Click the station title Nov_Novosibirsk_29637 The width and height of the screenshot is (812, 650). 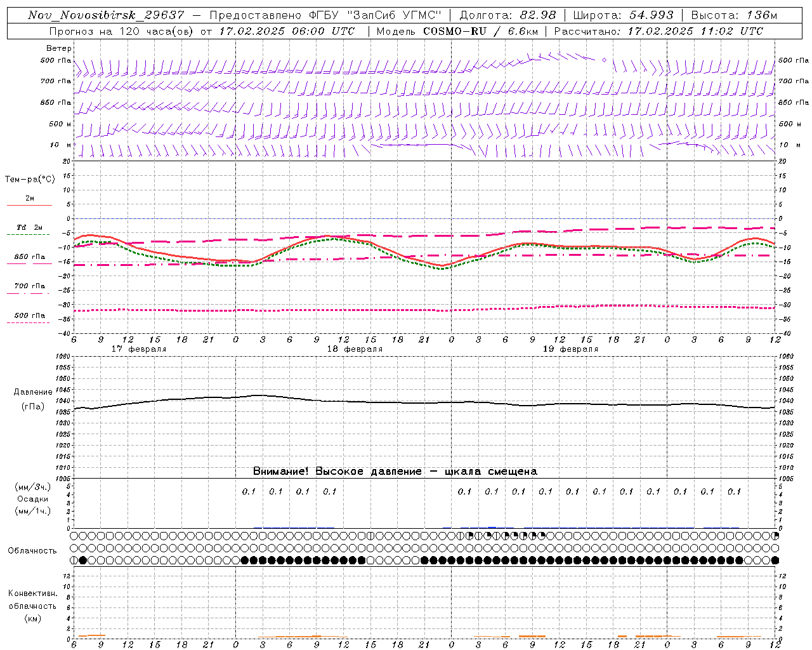(106, 15)
